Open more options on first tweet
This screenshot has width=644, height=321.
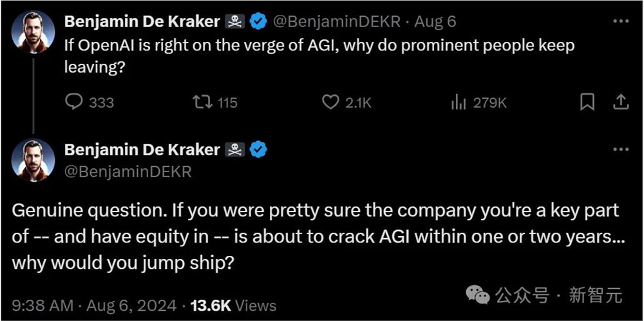pos(620,21)
